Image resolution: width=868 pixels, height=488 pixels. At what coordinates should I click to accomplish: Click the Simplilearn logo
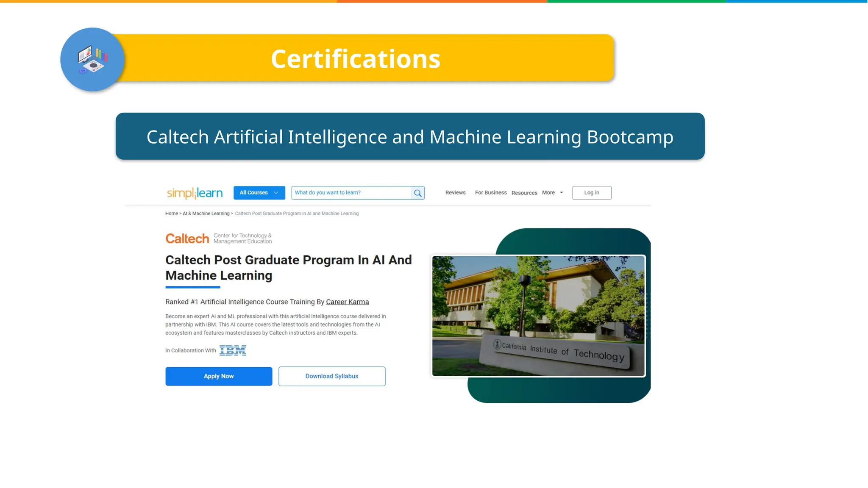pyautogui.click(x=195, y=193)
